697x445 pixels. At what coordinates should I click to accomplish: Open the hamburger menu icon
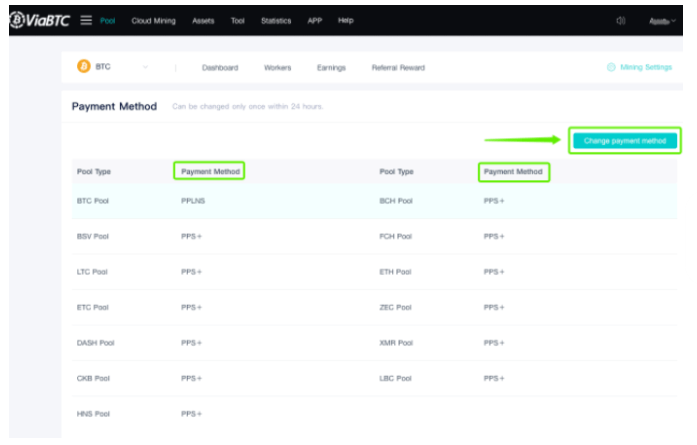pos(86,20)
